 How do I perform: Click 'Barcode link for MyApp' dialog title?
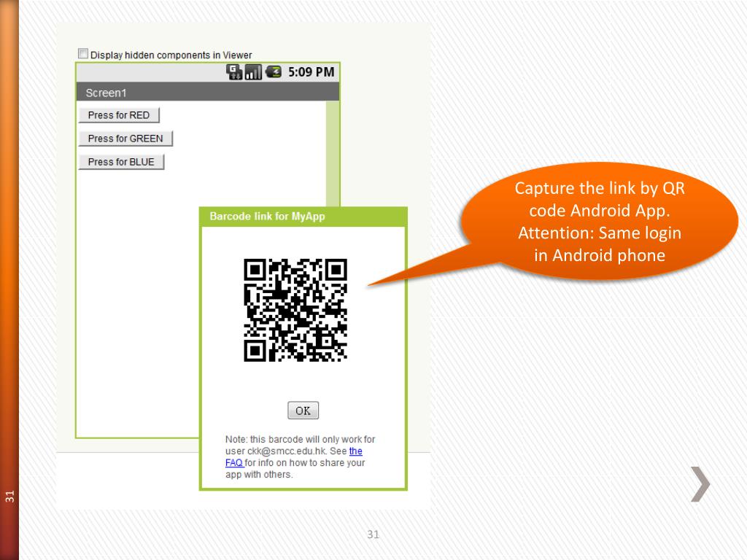pyautogui.click(x=267, y=216)
